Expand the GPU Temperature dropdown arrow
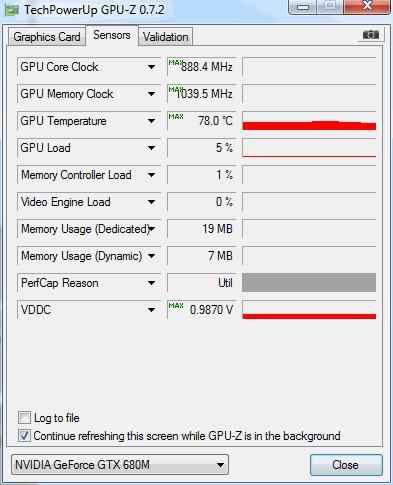This screenshot has height=485, width=393. pos(151,121)
